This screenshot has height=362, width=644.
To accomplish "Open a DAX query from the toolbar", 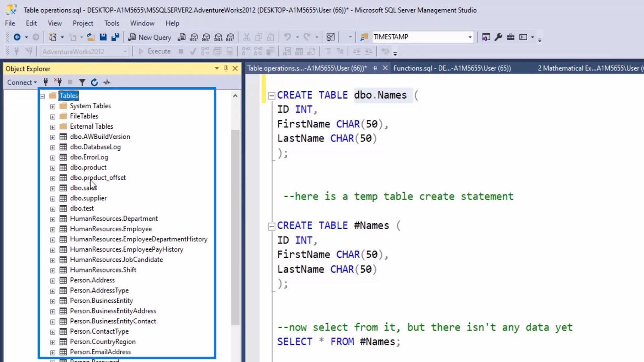I will click(230, 37).
